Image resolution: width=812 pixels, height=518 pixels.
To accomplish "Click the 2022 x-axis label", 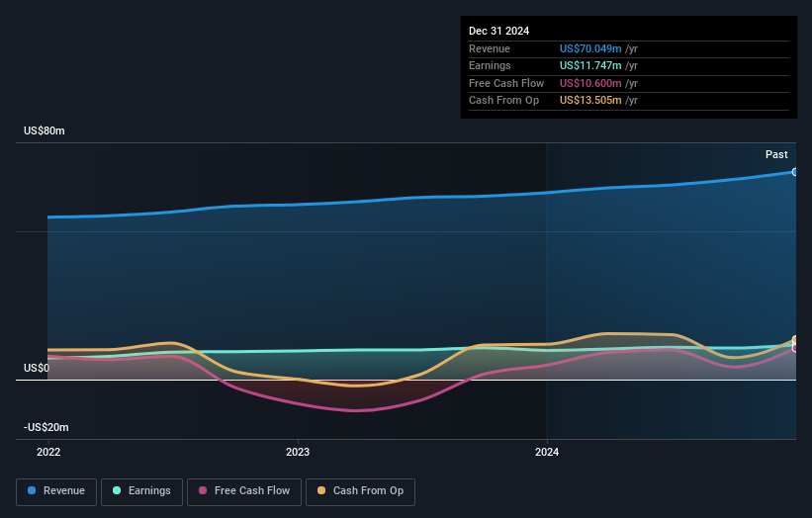I will coord(48,453).
